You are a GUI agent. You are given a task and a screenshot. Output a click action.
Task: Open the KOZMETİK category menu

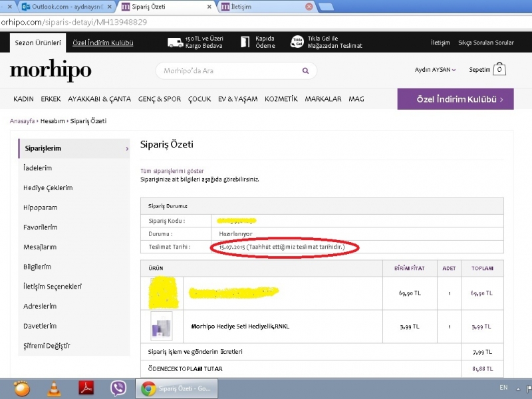click(281, 99)
